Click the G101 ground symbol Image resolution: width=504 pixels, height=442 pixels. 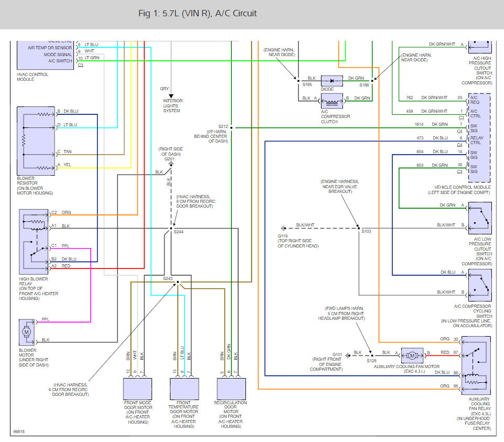click(x=348, y=355)
